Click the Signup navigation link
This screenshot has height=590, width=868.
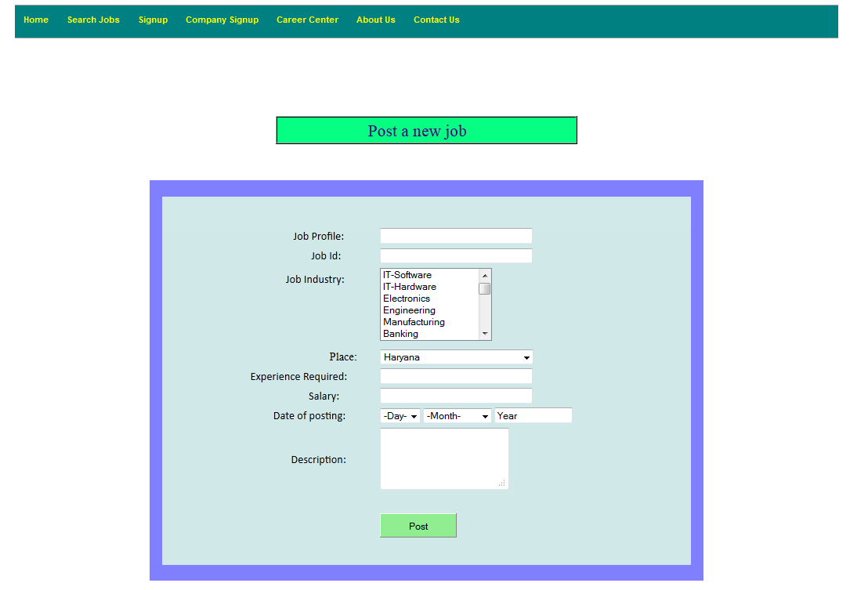(153, 20)
